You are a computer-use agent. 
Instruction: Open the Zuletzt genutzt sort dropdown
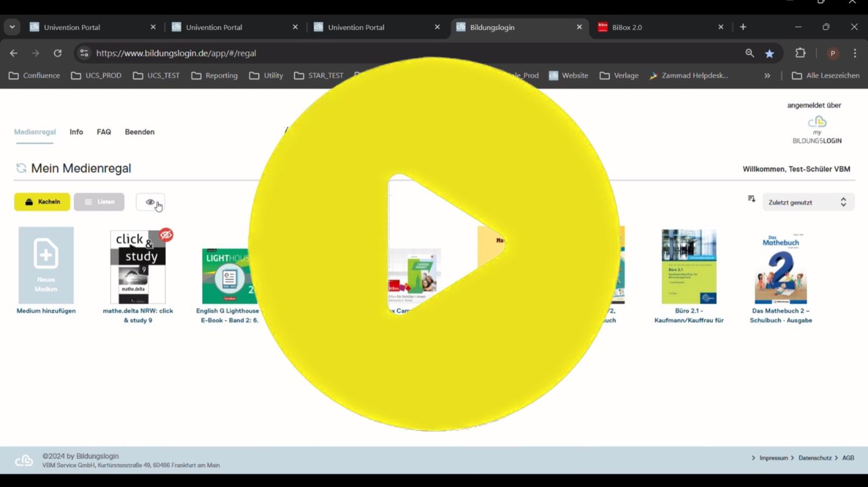coord(808,202)
